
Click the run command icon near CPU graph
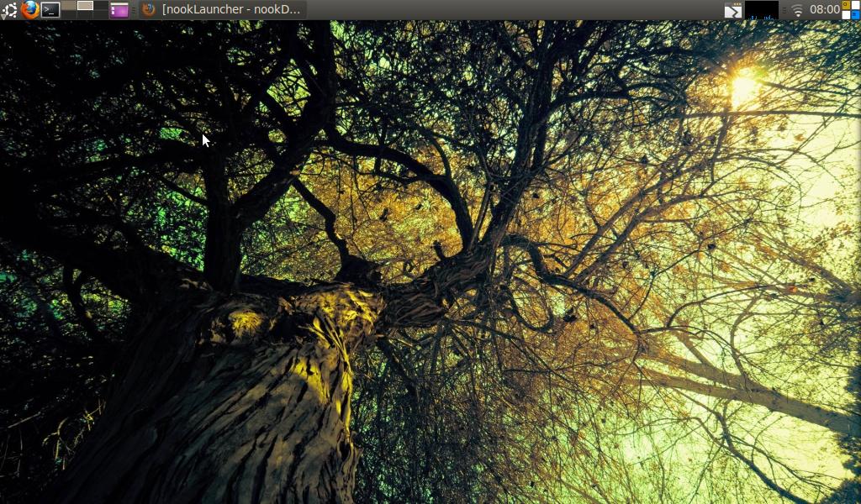pos(733,10)
